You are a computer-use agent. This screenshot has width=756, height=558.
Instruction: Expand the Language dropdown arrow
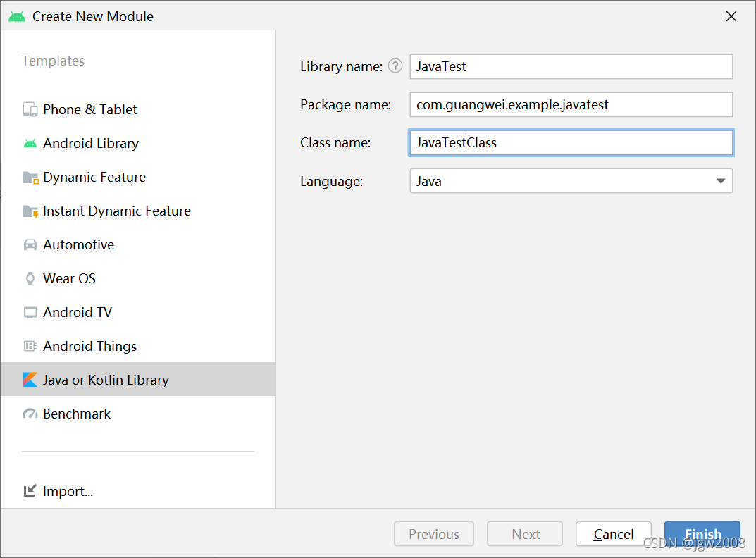[720, 181]
